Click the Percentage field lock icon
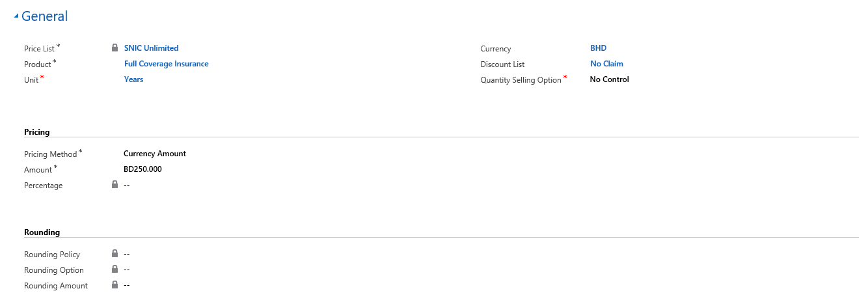The height and width of the screenshot is (306, 868). 115,185
